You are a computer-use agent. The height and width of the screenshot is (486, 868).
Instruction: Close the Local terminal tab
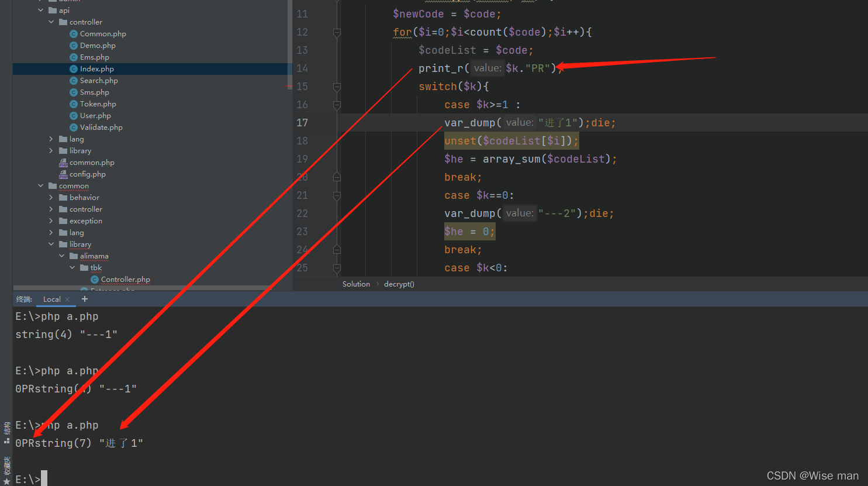tap(67, 299)
